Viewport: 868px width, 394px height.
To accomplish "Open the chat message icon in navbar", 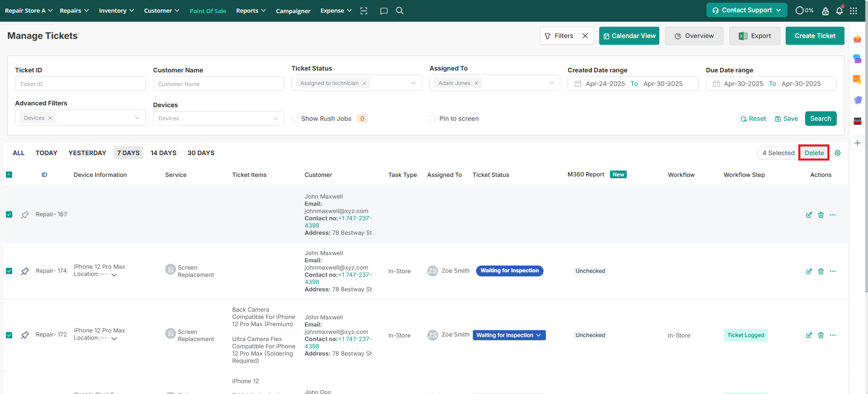I will coord(384,11).
